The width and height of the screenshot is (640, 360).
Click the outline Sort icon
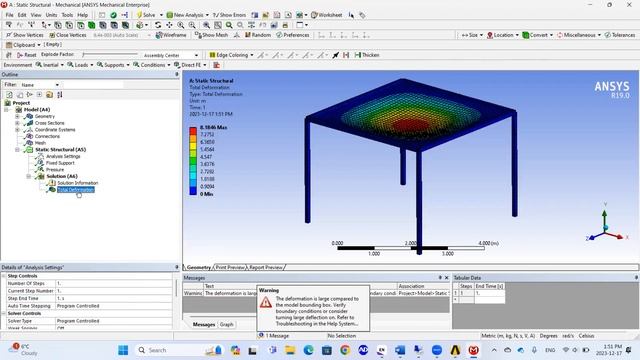60,95
